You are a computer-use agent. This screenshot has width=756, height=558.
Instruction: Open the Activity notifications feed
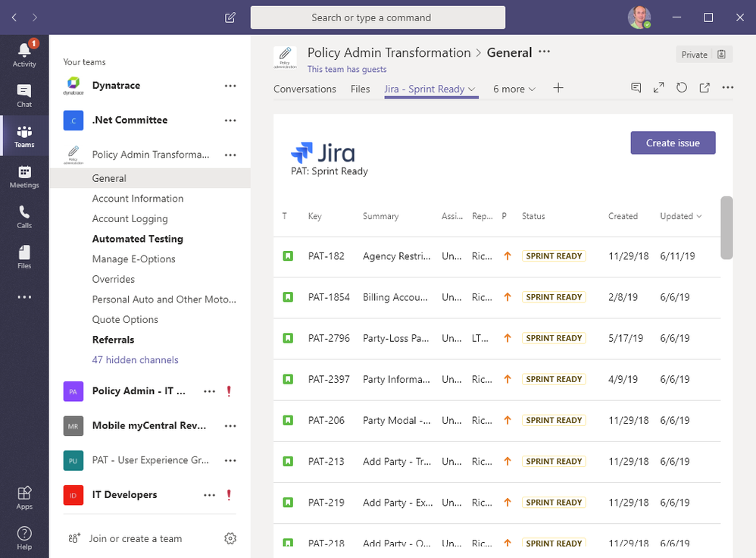(x=24, y=54)
